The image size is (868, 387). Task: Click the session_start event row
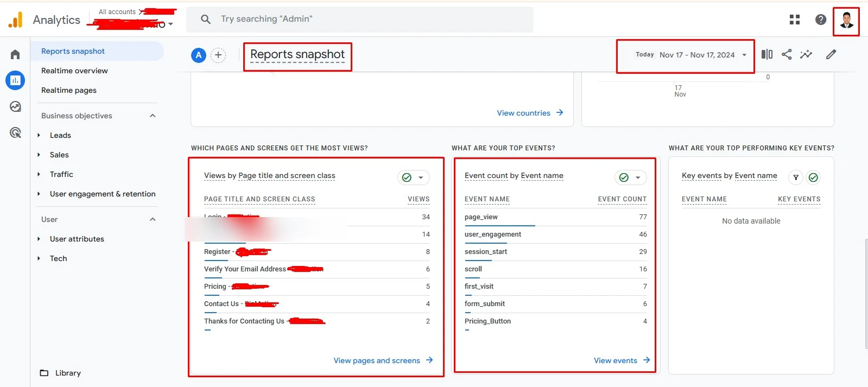pyautogui.click(x=556, y=252)
